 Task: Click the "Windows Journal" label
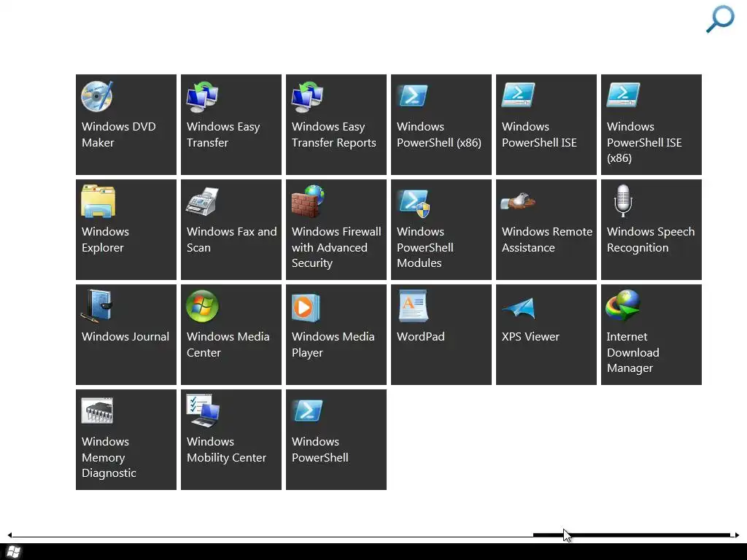coord(125,337)
